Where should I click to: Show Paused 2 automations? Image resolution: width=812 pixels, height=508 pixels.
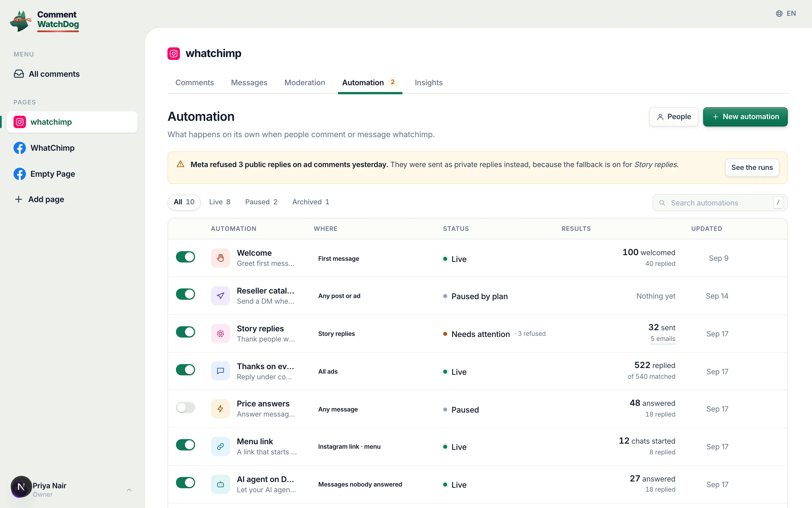click(x=261, y=202)
